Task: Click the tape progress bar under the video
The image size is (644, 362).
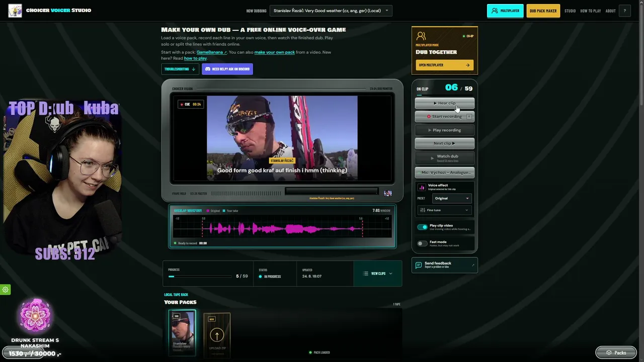Action: click(331, 191)
